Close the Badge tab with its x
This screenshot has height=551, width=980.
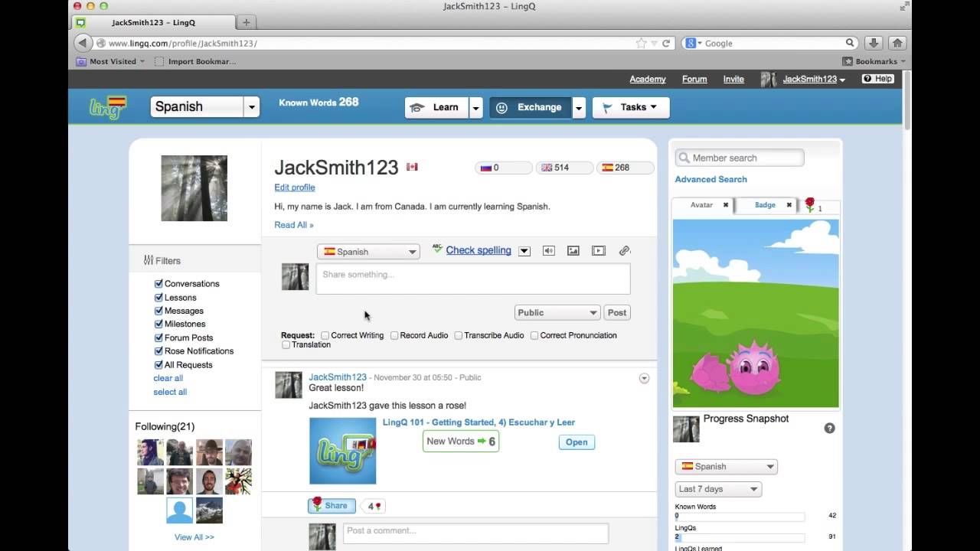789,205
